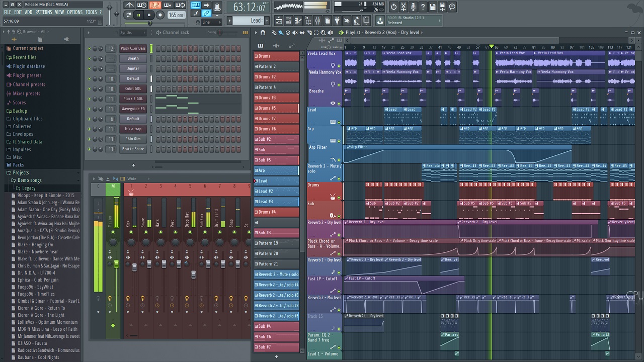The height and width of the screenshot is (362, 644).
Task: Open the PATTERNS menu
Action: click(x=43, y=12)
